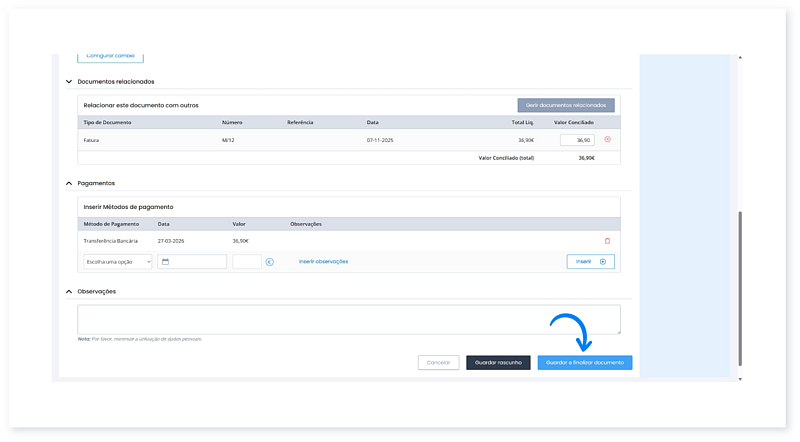Click the euro icon beside the value field

270,262
